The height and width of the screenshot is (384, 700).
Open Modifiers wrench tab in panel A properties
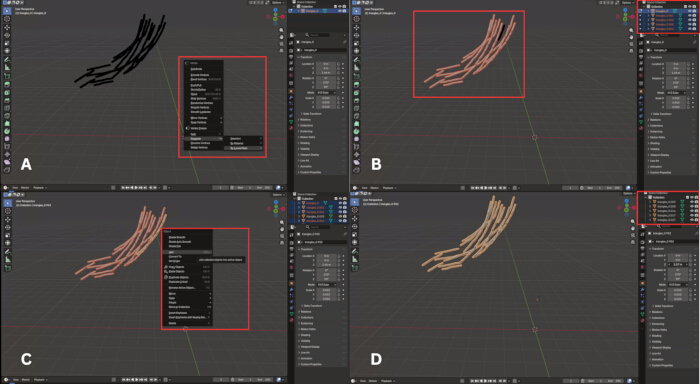(292, 97)
